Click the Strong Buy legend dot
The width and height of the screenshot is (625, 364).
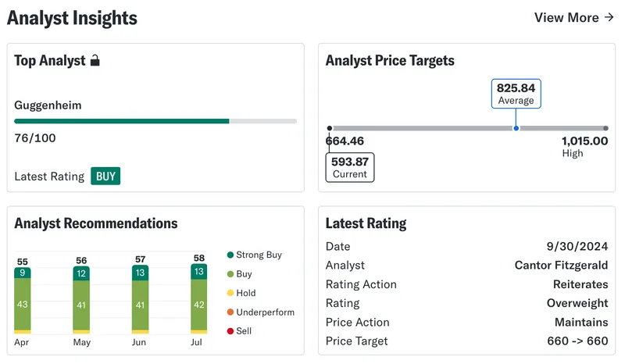[230, 255]
